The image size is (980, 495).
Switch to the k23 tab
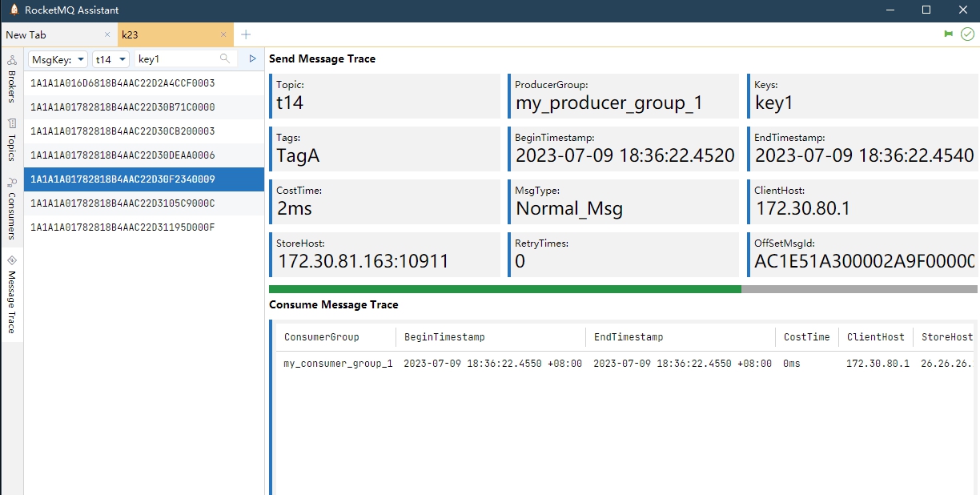pos(160,34)
